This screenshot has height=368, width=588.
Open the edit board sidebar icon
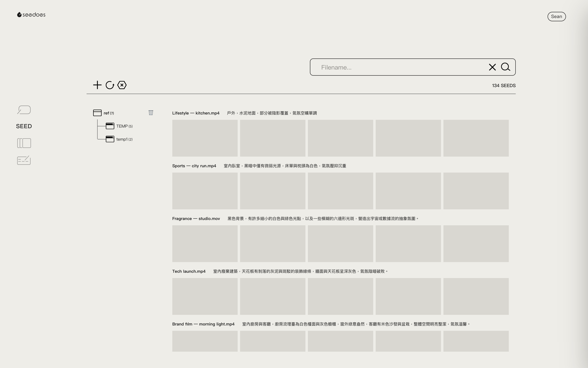(x=24, y=160)
